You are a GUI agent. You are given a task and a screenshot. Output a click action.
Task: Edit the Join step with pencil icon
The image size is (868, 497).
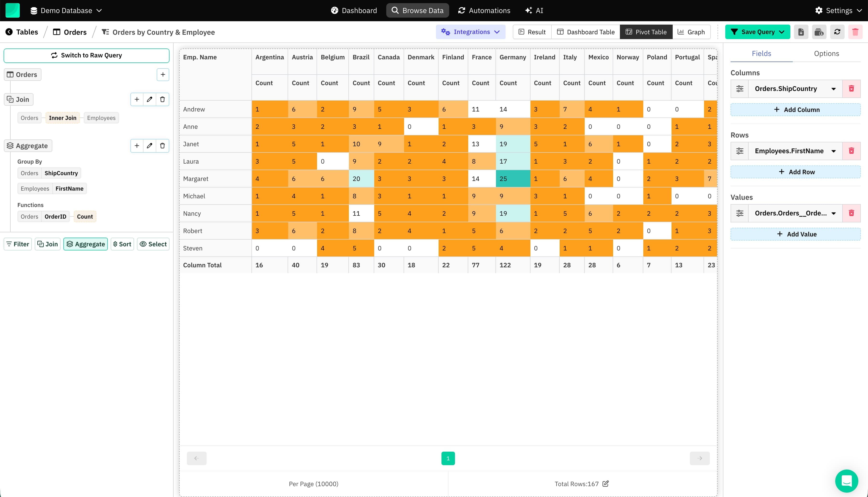tap(149, 99)
